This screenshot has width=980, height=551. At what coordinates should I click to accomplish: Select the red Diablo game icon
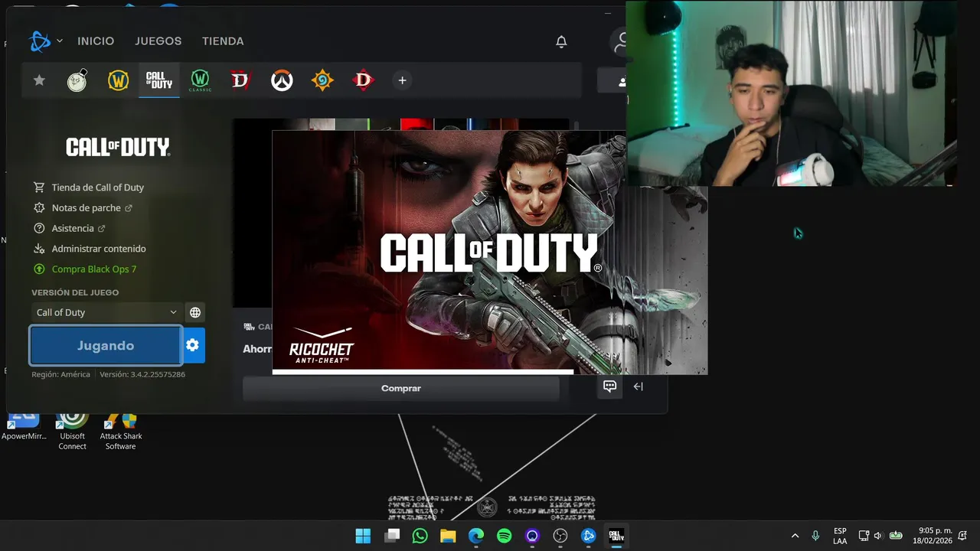(363, 80)
